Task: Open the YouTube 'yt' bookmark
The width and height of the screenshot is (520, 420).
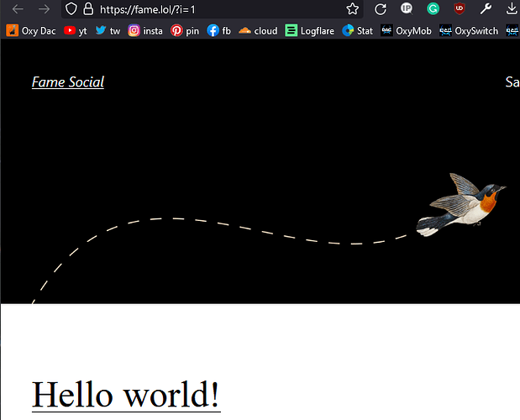Action: click(x=76, y=30)
